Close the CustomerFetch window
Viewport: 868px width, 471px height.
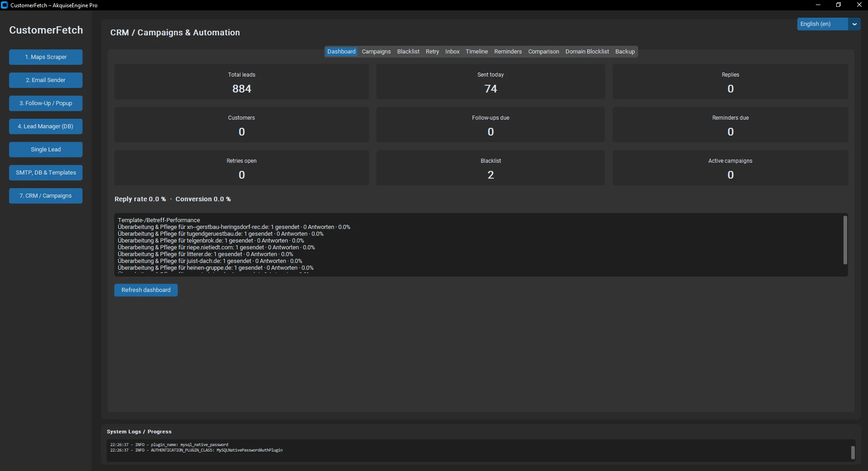859,5
